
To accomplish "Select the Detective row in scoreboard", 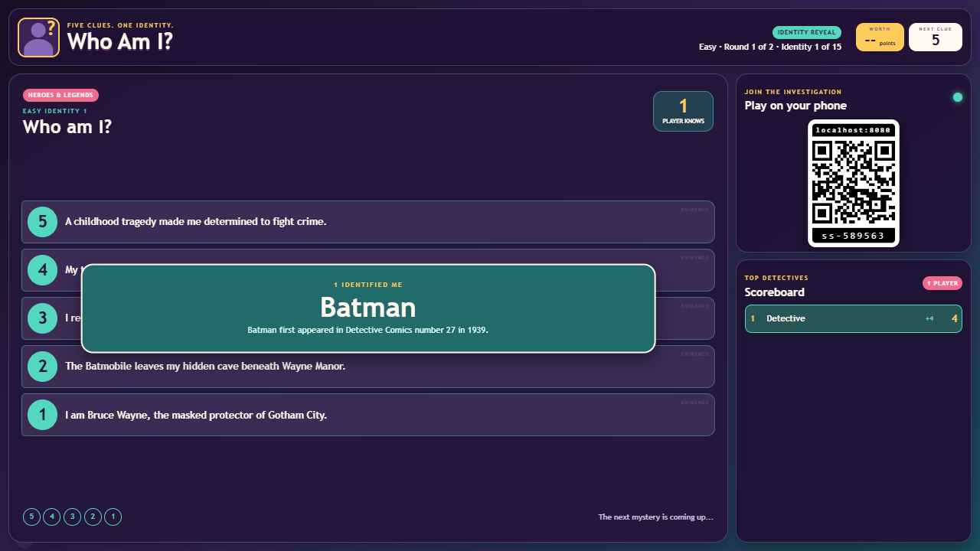I will click(x=854, y=318).
